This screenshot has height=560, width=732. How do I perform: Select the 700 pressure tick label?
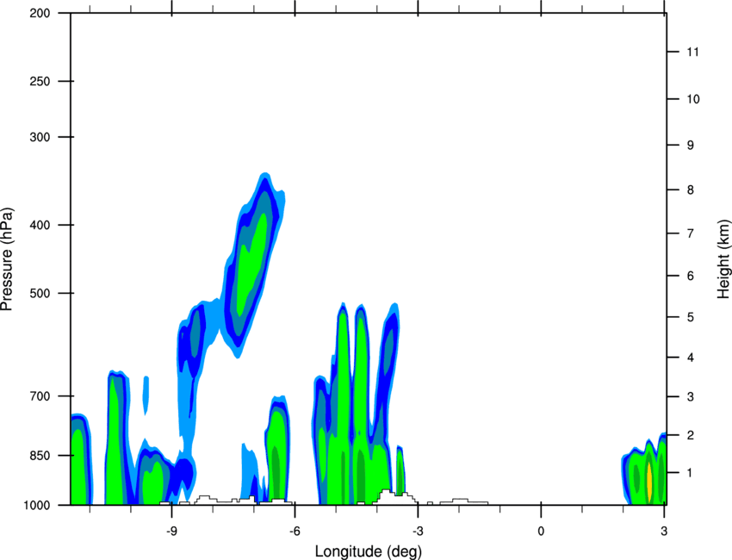coord(40,395)
